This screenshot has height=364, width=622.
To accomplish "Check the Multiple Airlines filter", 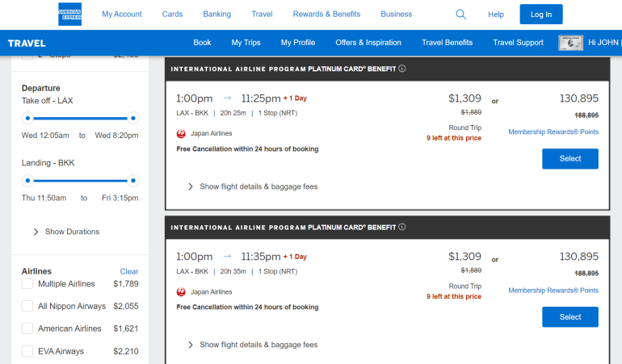I will [27, 284].
